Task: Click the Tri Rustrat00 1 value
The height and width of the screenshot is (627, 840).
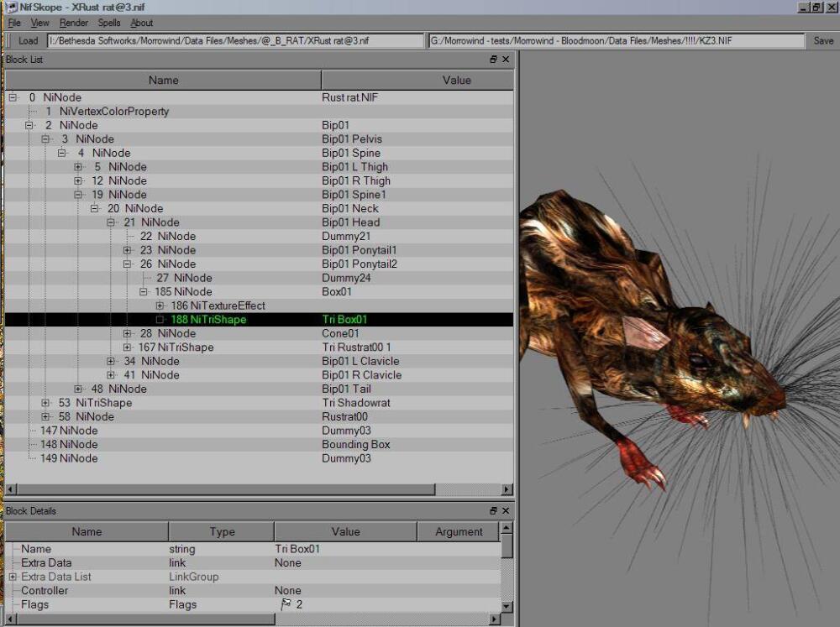Action: click(356, 347)
